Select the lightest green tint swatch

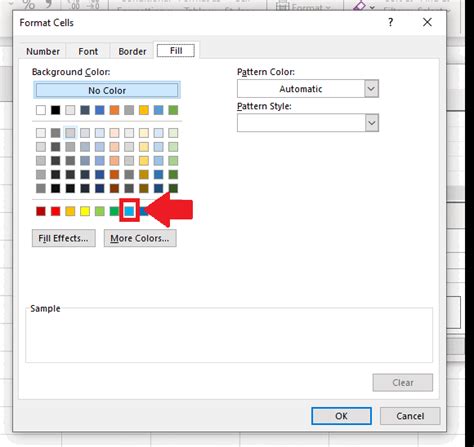[173, 133]
